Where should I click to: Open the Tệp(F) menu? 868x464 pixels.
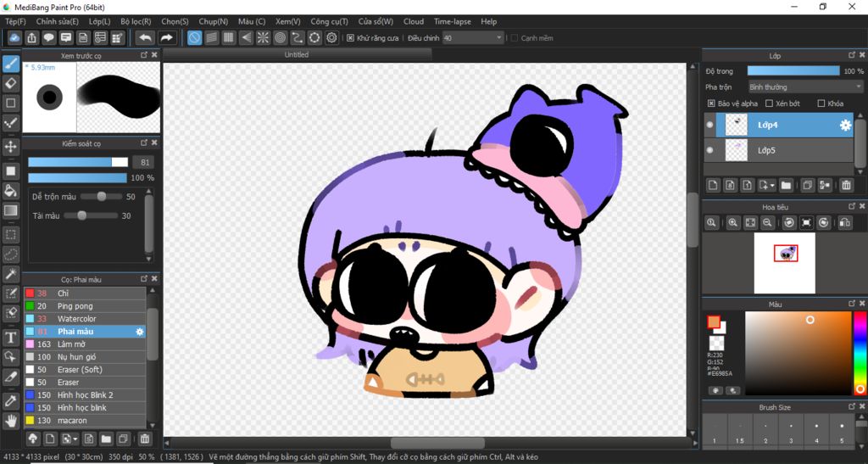(15, 21)
